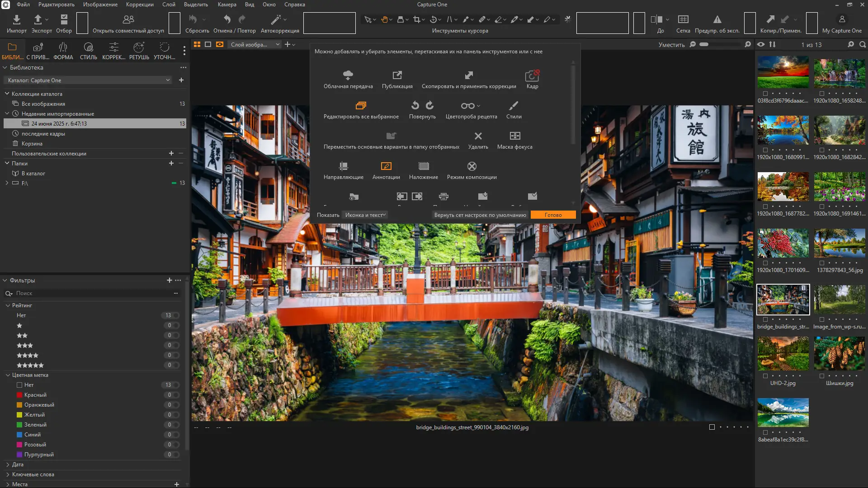Viewport: 868px width, 488px height.
Task: Select the Crop cursor tool
Action: point(417,19)
